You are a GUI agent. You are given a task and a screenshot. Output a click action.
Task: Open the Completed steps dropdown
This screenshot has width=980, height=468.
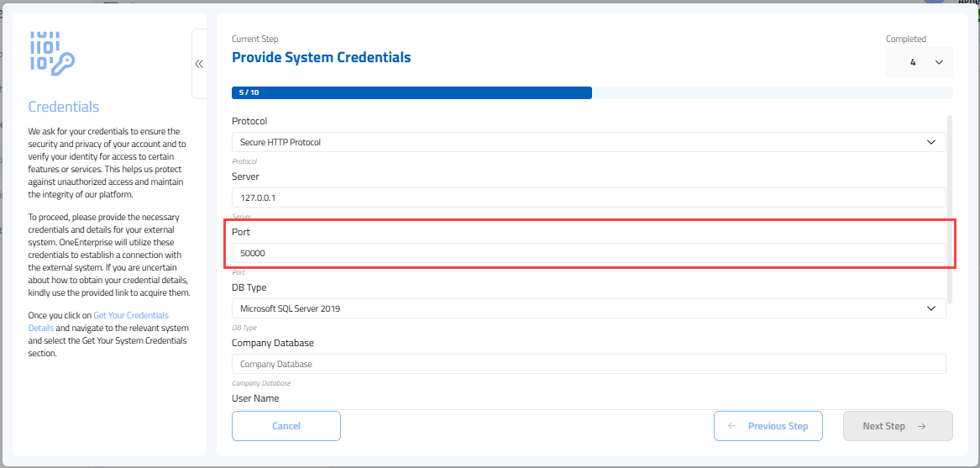919,62
